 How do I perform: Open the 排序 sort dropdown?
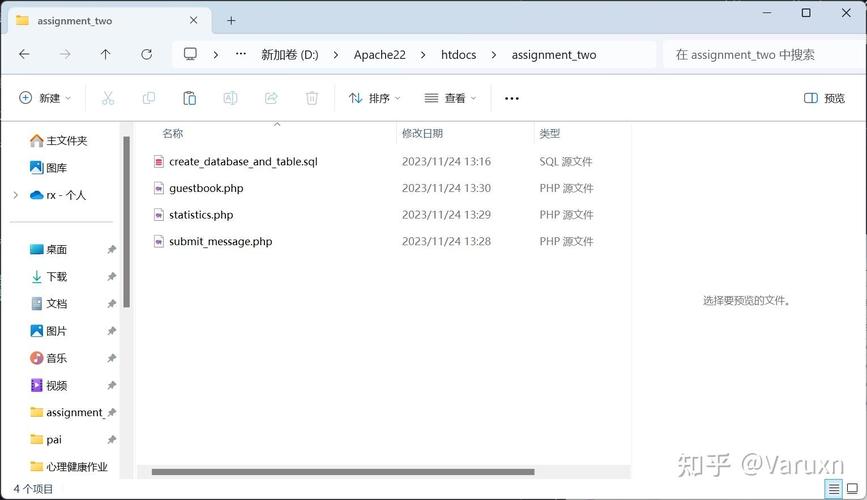pyautogui.click(x=374, y=98)
